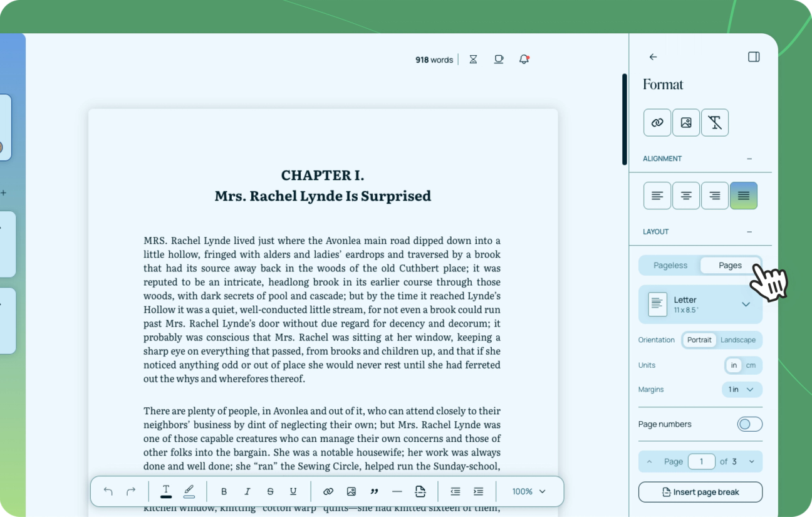
Task: Select justified alignment
Action: [744, 196]
